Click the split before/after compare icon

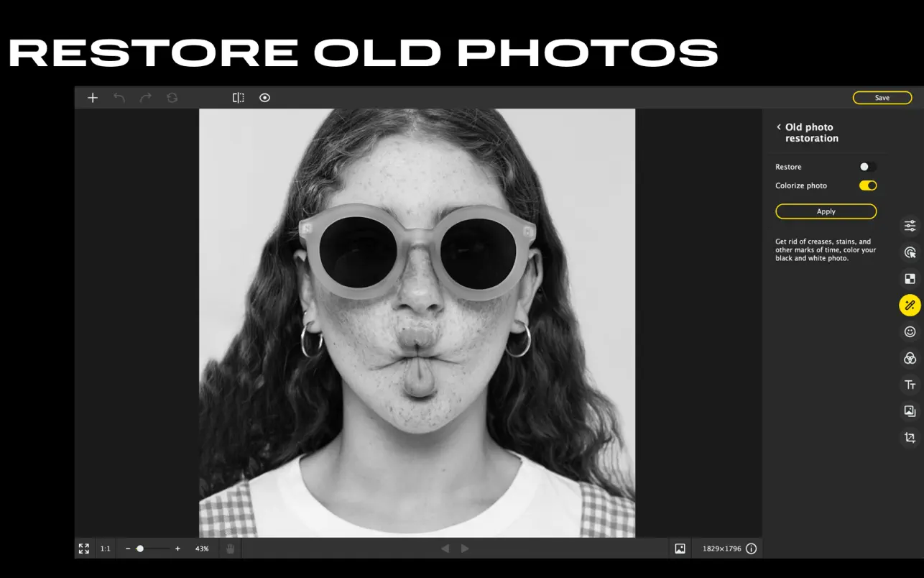point(238,98)
